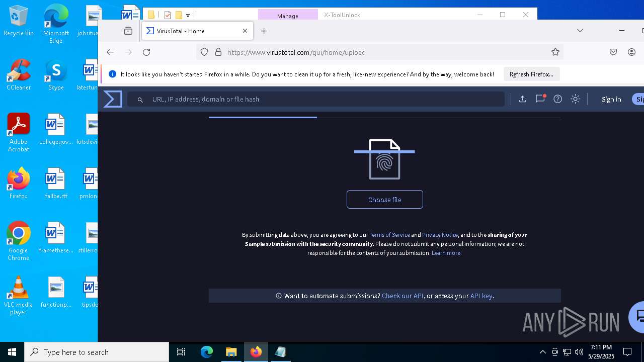The width and height of the screenshot is (644, 362).
Task: Show hidden tray icons chevron
Action: point(542,352)
